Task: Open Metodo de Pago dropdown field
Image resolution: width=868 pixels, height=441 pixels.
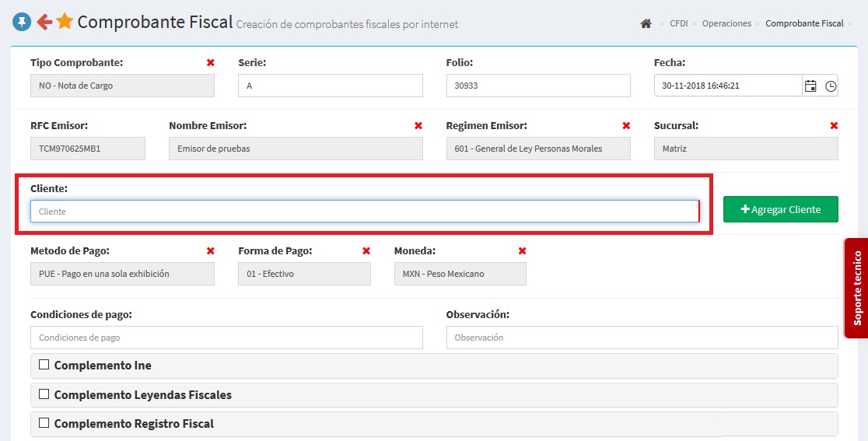Action: tap(122, 274)
